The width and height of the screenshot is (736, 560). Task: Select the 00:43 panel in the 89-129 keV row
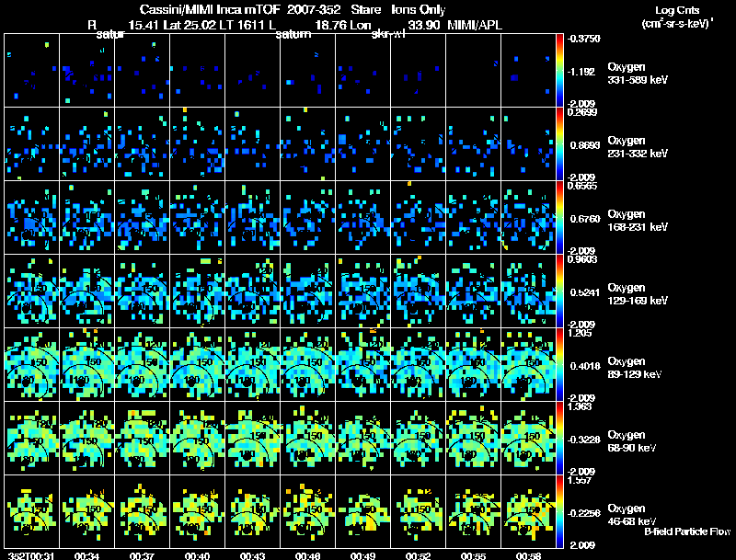[253, 364]
